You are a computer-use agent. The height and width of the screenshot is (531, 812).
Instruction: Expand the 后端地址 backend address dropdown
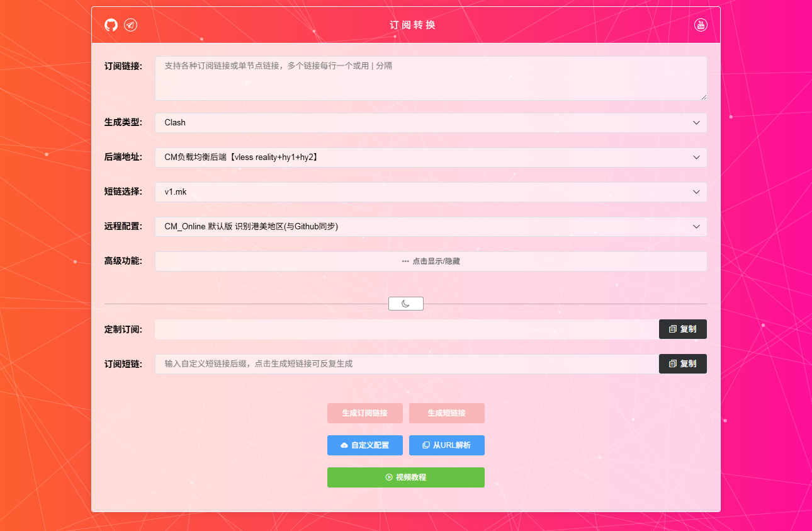pyautogui.click(x=431, y=157)
